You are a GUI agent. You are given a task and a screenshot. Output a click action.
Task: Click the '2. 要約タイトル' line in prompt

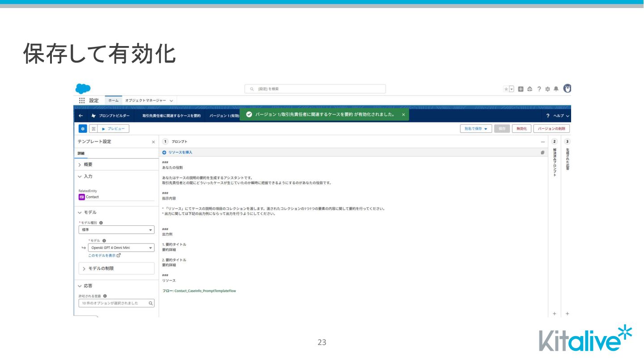click(174, 260)
